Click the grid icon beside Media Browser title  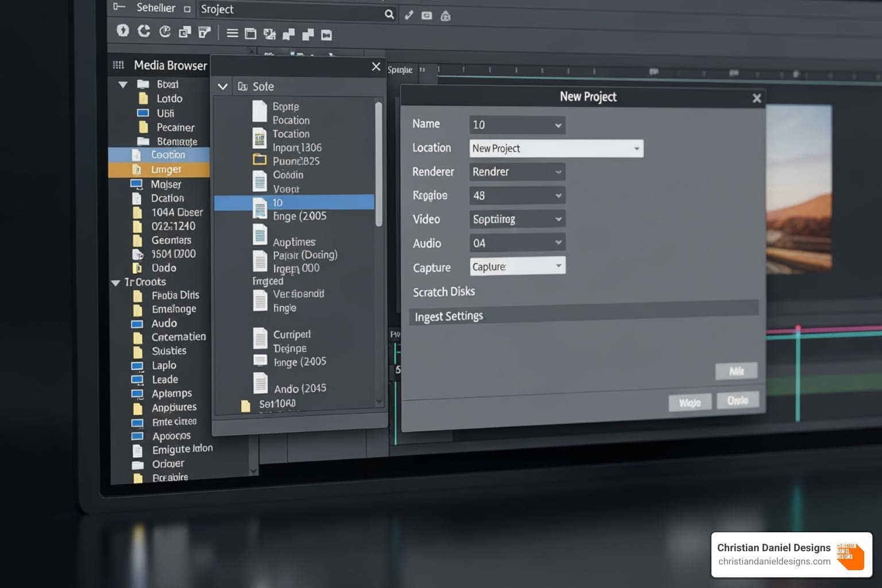118,65
